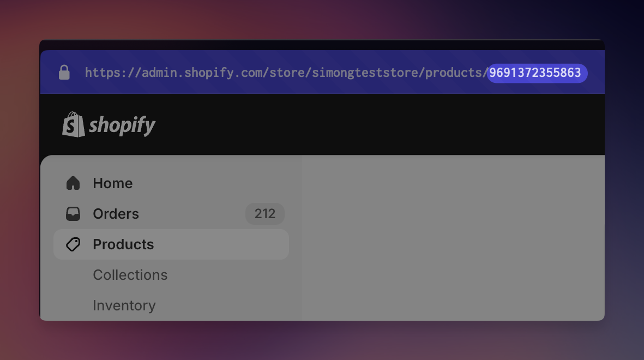Click the empty black header beside the logo
This screenshot has height=360, width=644.
coord(380,124)
